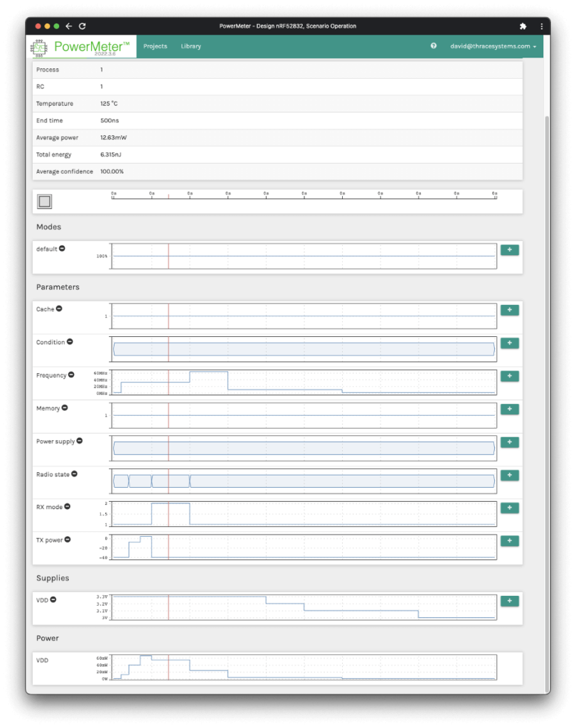Viewport: 576px width, 728px height.
Task: Remove the Frequency parameter minus icon
Action: click(71, 375)
